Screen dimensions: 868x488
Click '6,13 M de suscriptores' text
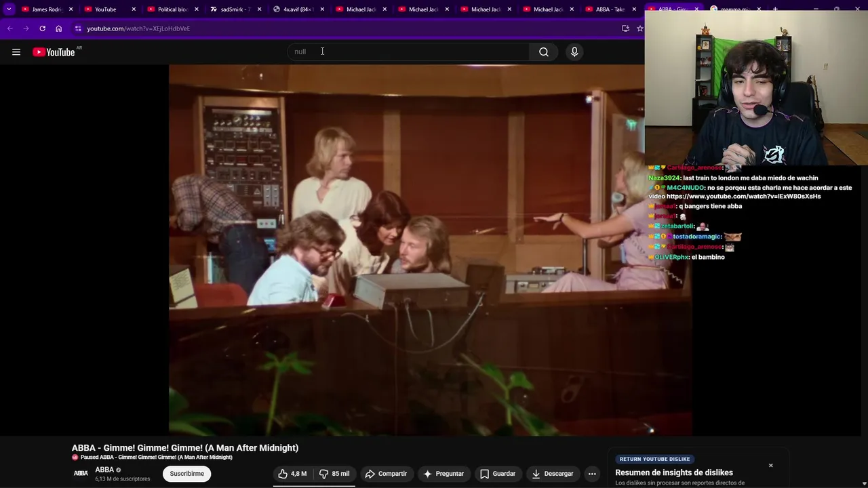pos(123,479)
